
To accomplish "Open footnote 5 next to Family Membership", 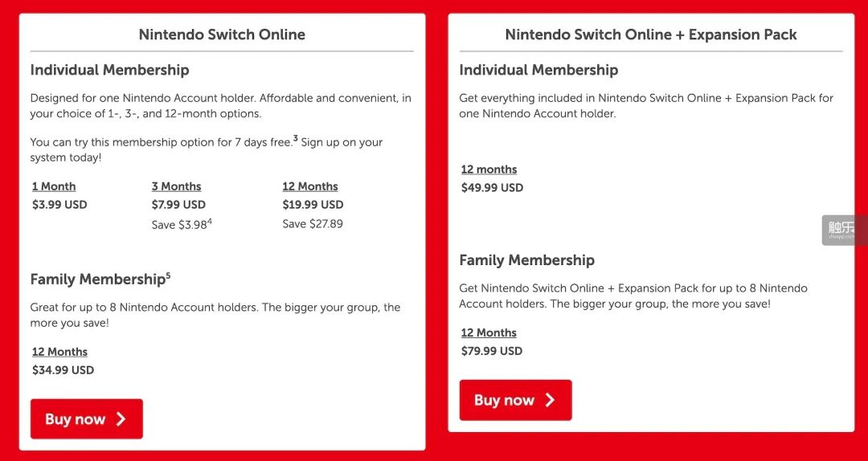I will point(168,275).
